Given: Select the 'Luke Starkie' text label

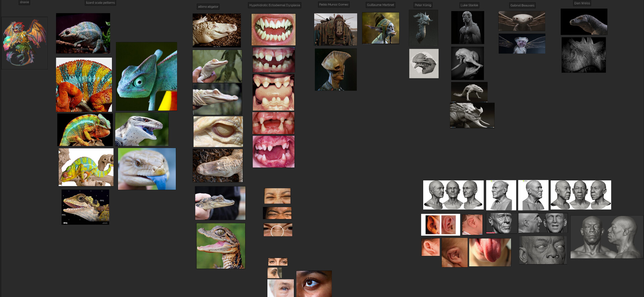Looking at the screenshot, I should click(x=469, y=5).
